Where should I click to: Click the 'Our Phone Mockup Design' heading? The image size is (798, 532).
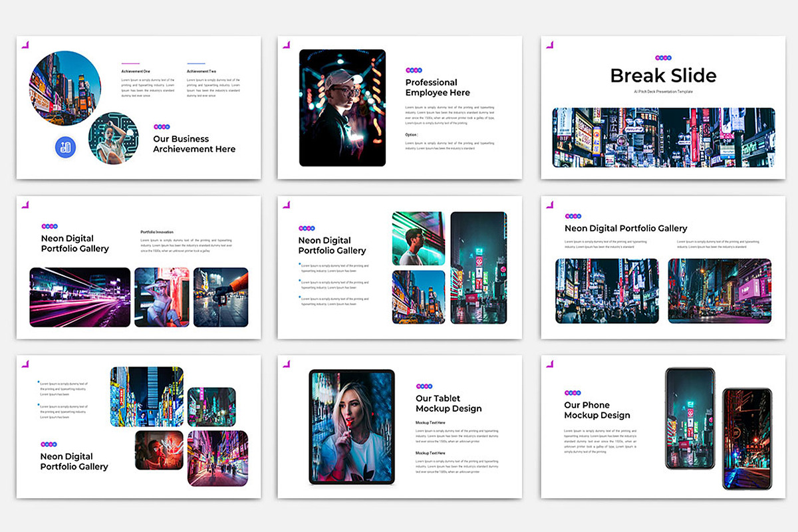point(597,410)
